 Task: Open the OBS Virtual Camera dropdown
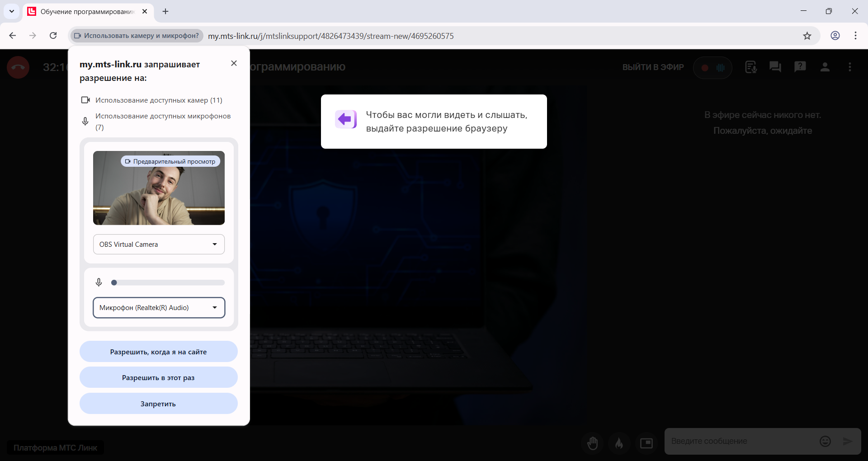point(159,245)
